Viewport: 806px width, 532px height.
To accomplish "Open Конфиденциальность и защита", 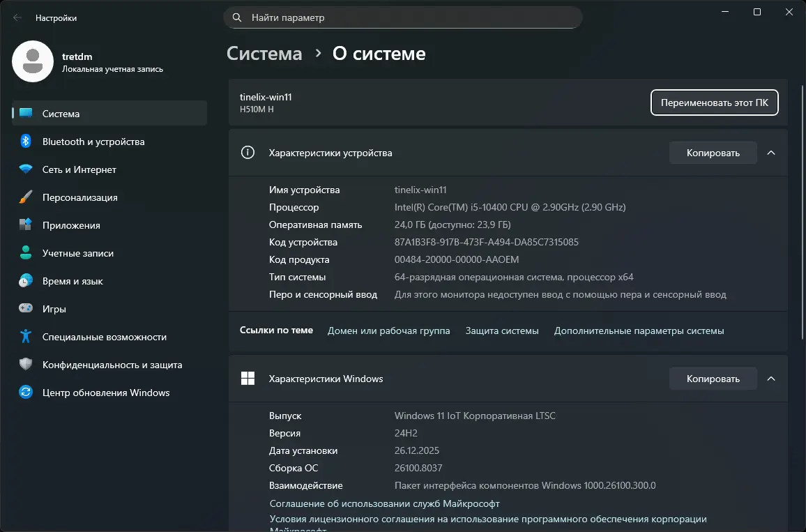I will point(109,365).
